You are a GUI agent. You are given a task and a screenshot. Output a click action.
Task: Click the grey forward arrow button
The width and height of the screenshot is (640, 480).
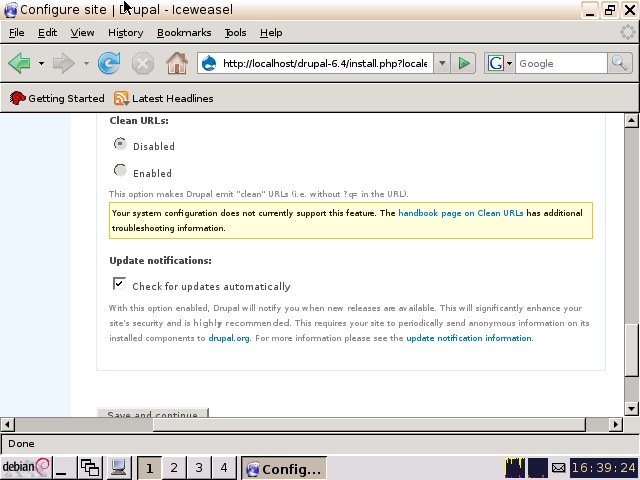tap(64, 63)
